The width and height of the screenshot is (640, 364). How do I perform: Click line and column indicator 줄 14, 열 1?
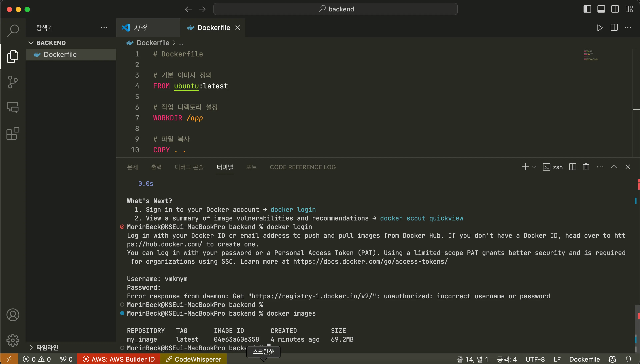pos(472,359)
